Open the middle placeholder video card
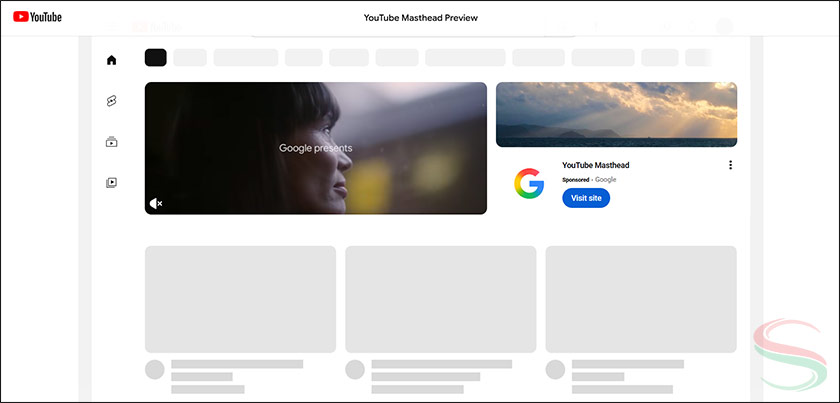 tap(440, 294)
